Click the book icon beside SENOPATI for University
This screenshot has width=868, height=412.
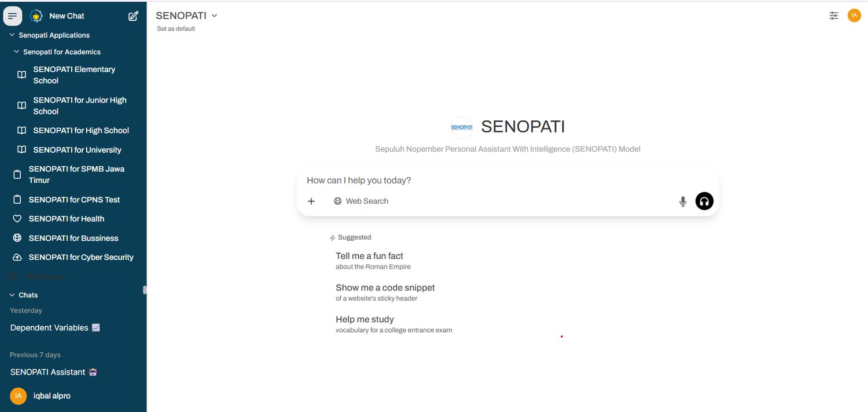pos(21,149)
